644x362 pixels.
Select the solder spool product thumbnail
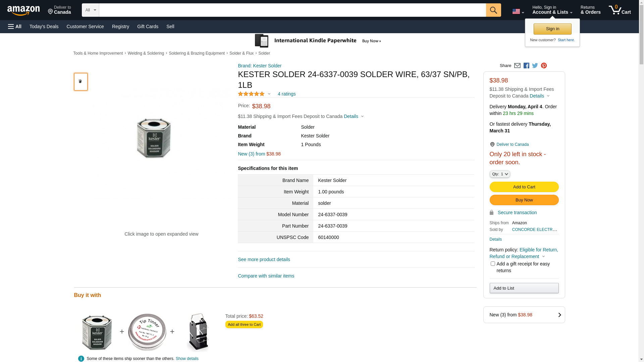(81, 82)
